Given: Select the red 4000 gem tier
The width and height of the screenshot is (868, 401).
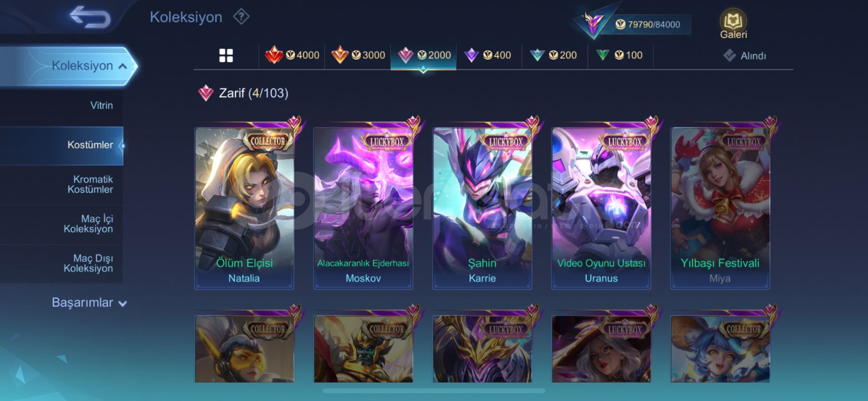Looking at the screenshot, I should [x=292, y=55].
